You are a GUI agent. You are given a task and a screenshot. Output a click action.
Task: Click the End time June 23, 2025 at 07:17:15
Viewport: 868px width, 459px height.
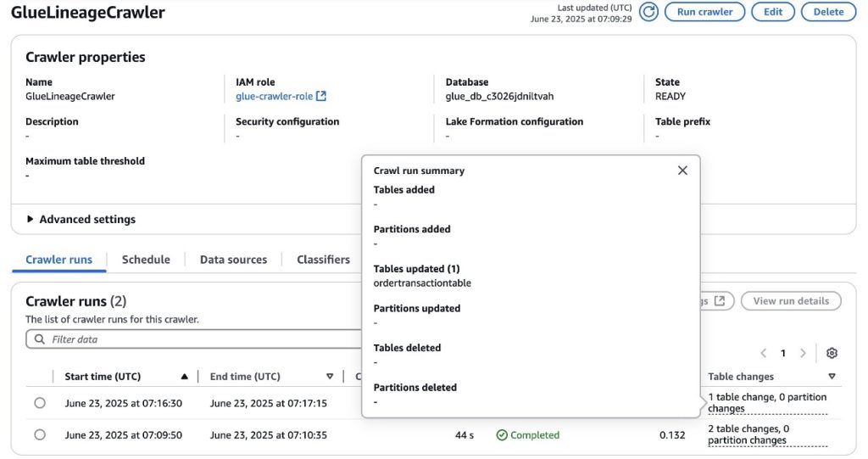(269, 403)
